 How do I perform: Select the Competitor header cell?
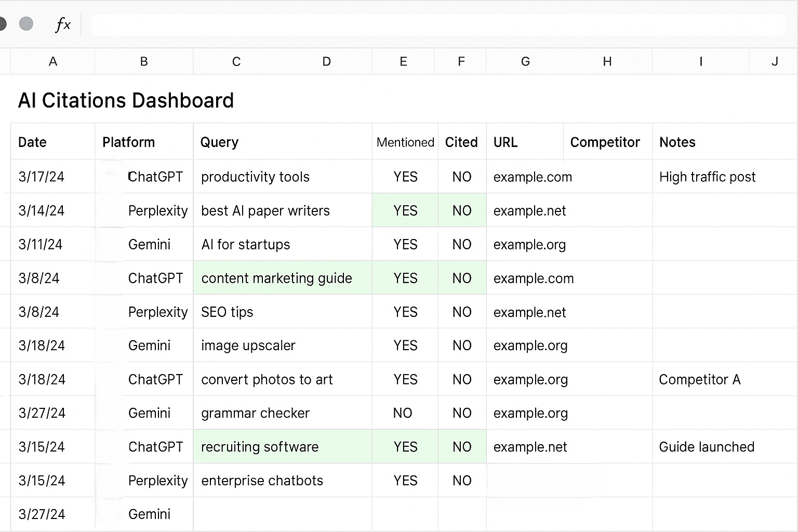click(x=608, y=142)
